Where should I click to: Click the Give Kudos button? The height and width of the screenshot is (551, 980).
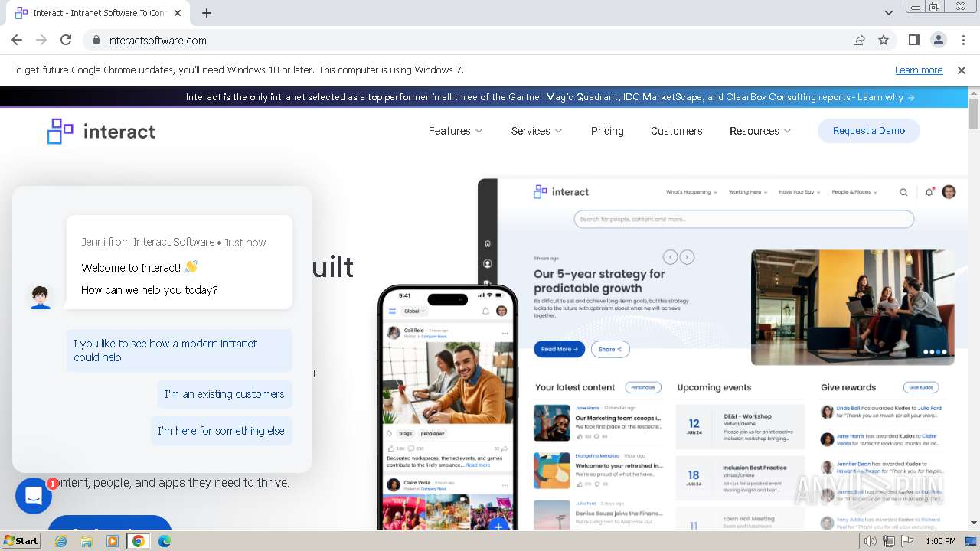pyautogui.click(x=920, y=387)
